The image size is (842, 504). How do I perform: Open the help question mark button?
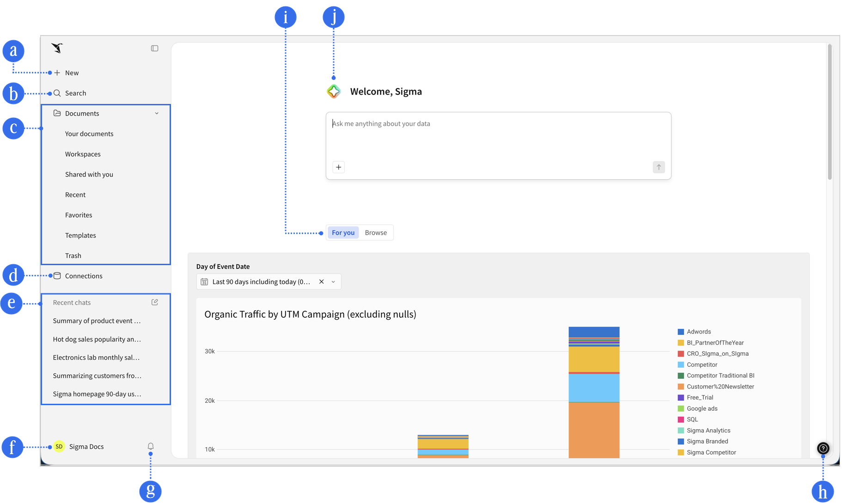pos(823,448)
